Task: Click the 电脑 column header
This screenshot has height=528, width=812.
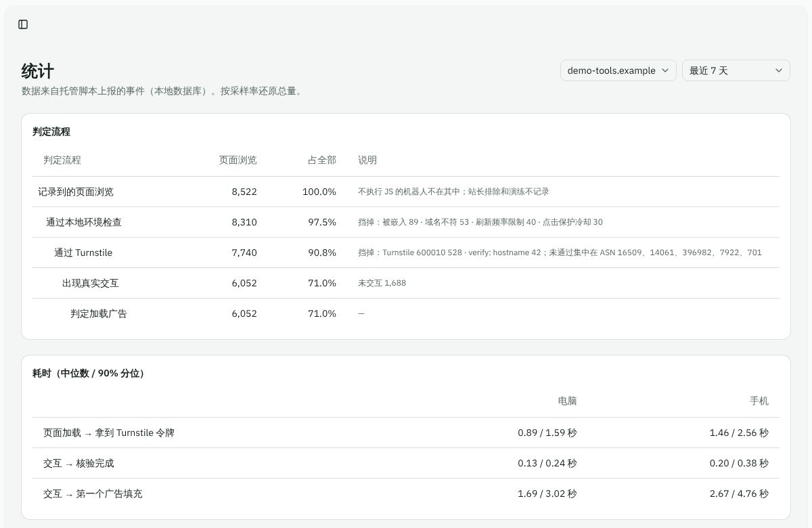Action: tap(567, 401)
